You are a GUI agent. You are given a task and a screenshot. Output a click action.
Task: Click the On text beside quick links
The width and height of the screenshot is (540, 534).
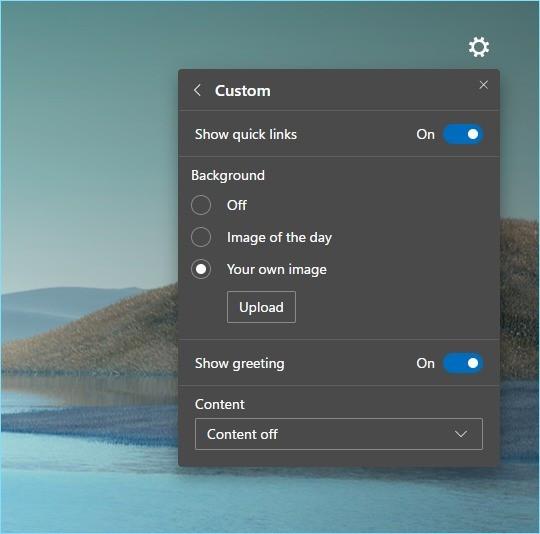[x=425, y=134]
